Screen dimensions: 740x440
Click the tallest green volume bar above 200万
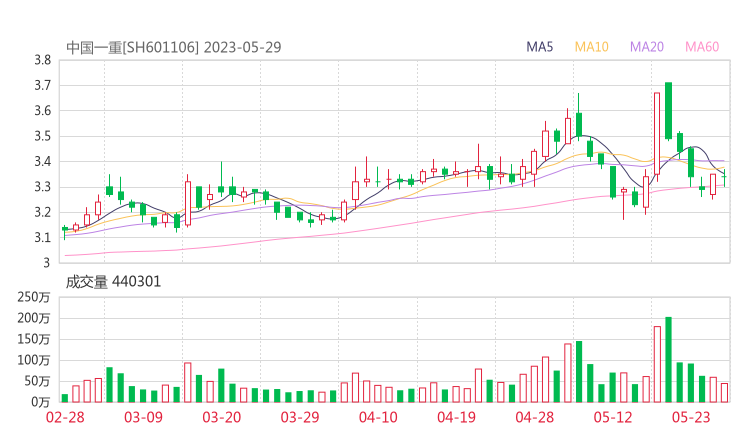pyautogui.click(x=668, y=360)
